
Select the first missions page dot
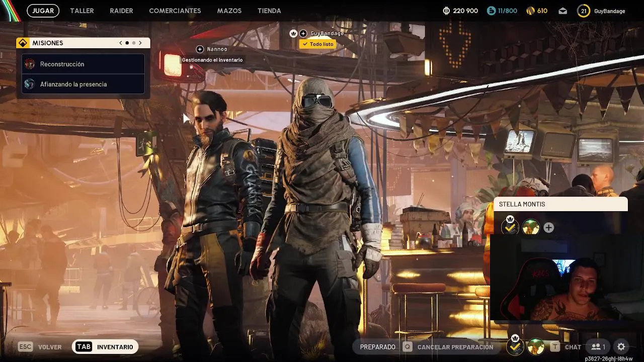coord(127,43)
